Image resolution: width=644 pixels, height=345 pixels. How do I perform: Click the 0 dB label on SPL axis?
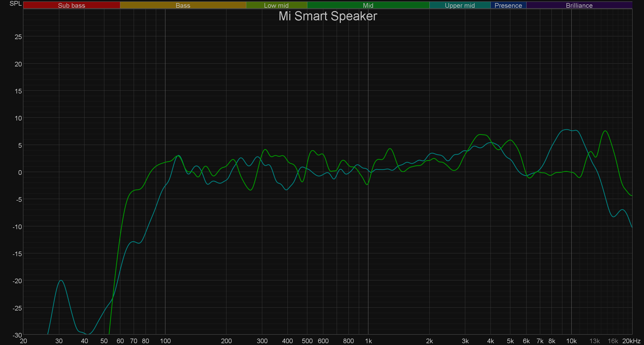(x=20, y=173)
